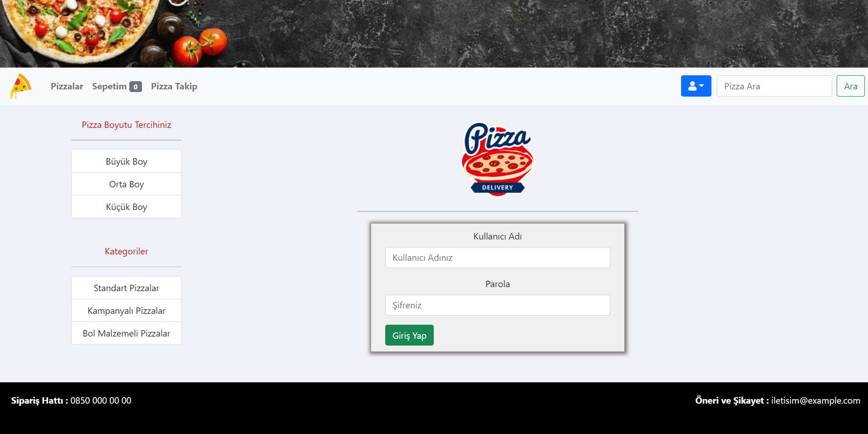
Task: Open Standart Pizzalar category
Action: tap(126, 288)
